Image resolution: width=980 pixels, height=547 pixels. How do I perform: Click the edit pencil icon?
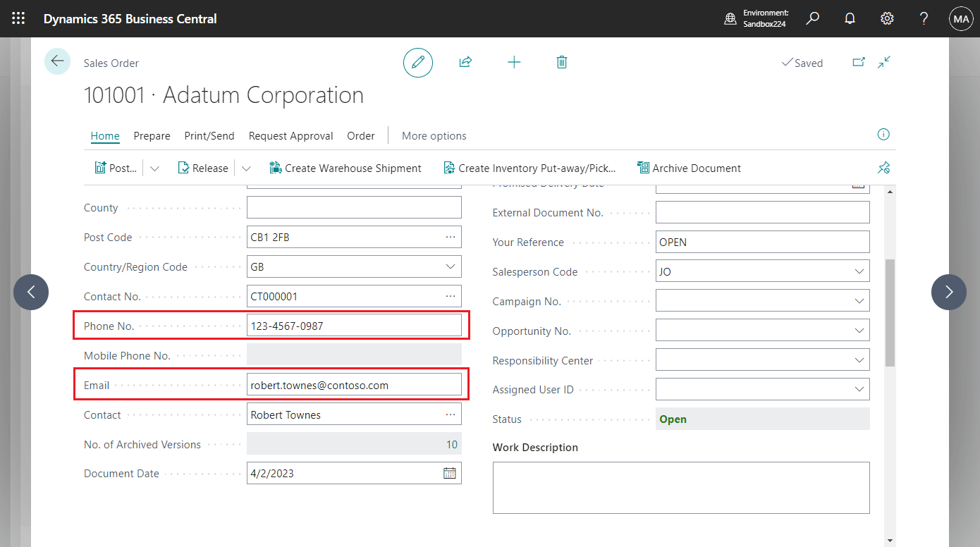[x=417, y=62]
